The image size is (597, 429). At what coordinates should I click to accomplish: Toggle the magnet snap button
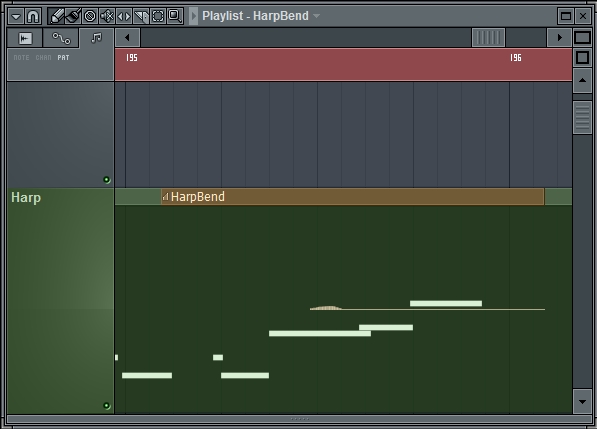[33, 16]
